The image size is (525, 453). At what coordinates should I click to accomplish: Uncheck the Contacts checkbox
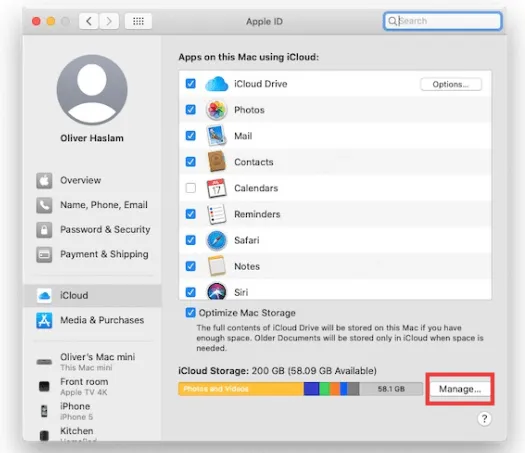point(191,162)
